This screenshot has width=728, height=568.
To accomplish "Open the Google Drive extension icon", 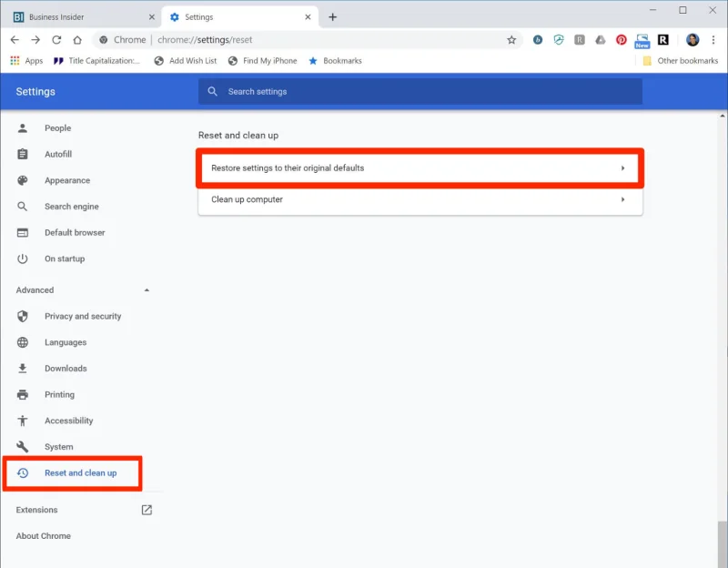I will click(x=601, y=40).
